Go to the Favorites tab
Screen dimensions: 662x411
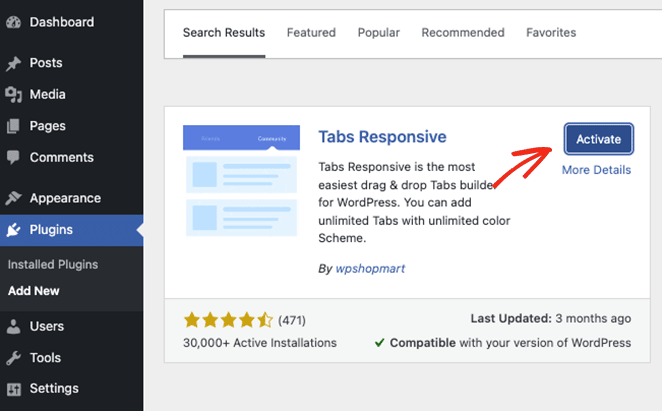tap(551, 33)
